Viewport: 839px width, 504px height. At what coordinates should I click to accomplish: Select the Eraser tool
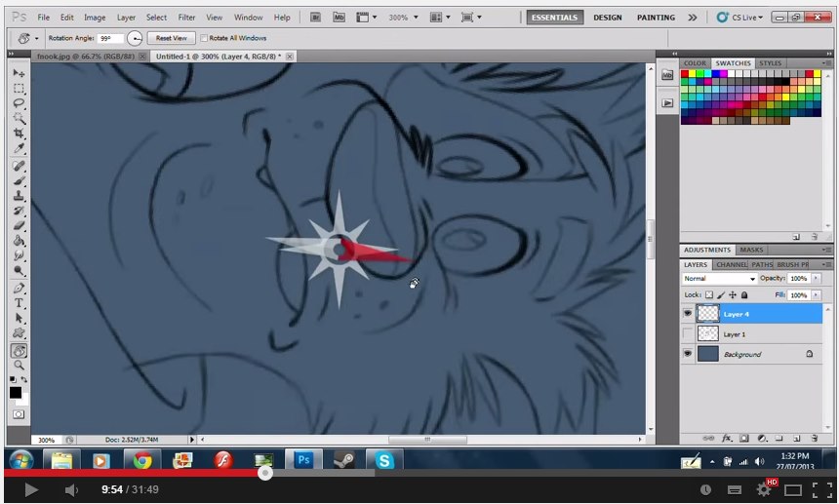point(19,225)
